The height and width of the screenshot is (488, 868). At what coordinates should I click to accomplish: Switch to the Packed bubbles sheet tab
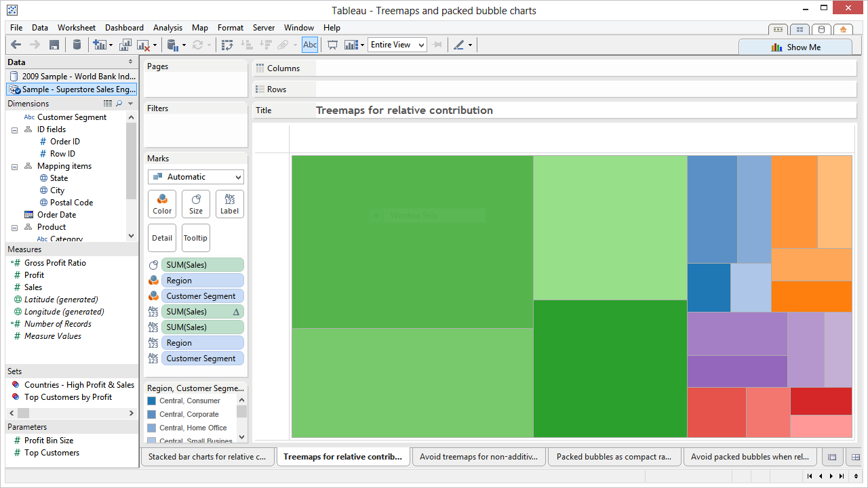[614, 457]
